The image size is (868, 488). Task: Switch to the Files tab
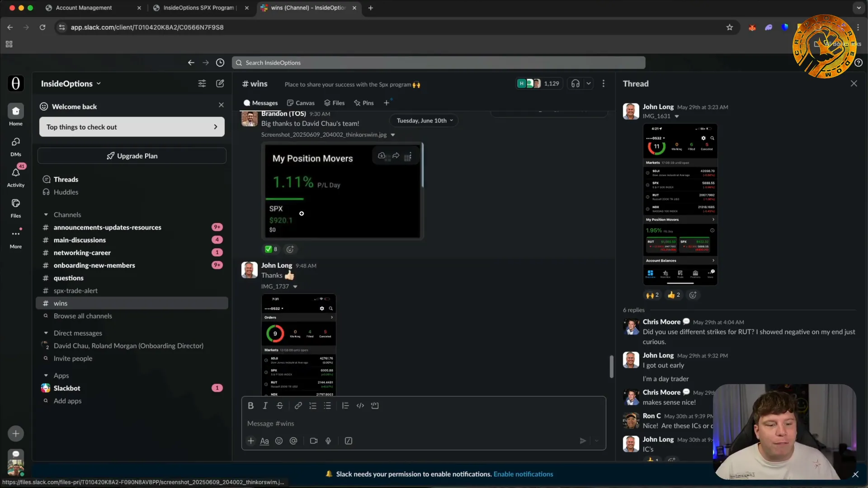tap(335, 103)
